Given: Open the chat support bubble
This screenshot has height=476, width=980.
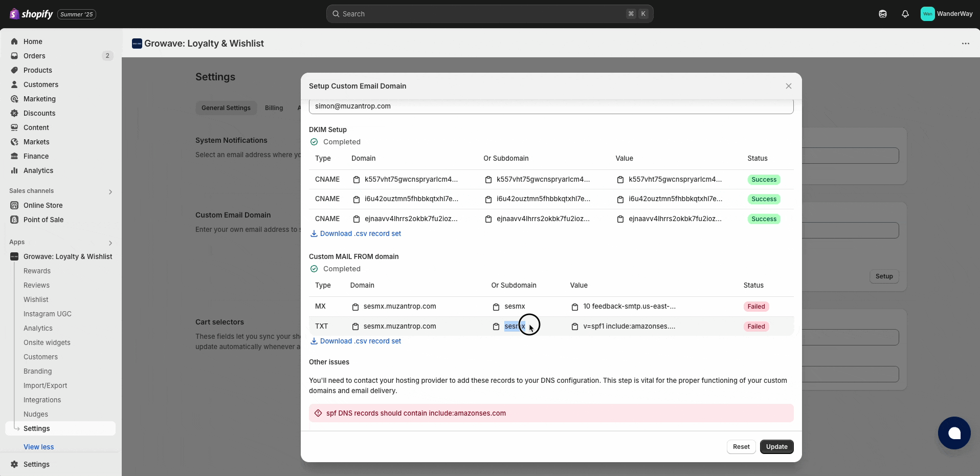Looking at the screenshot, I should [954, 433].
